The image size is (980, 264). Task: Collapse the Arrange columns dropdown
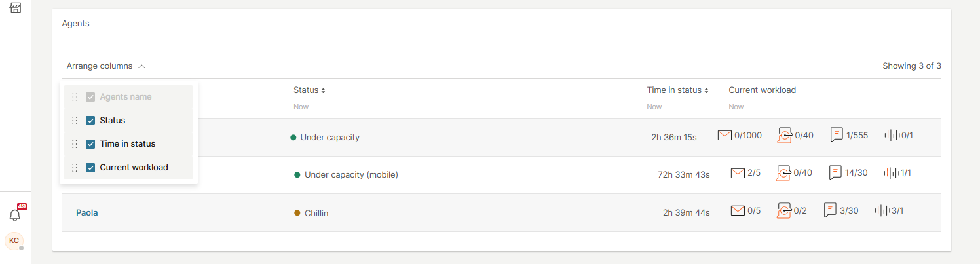click(x=106, y=66)
